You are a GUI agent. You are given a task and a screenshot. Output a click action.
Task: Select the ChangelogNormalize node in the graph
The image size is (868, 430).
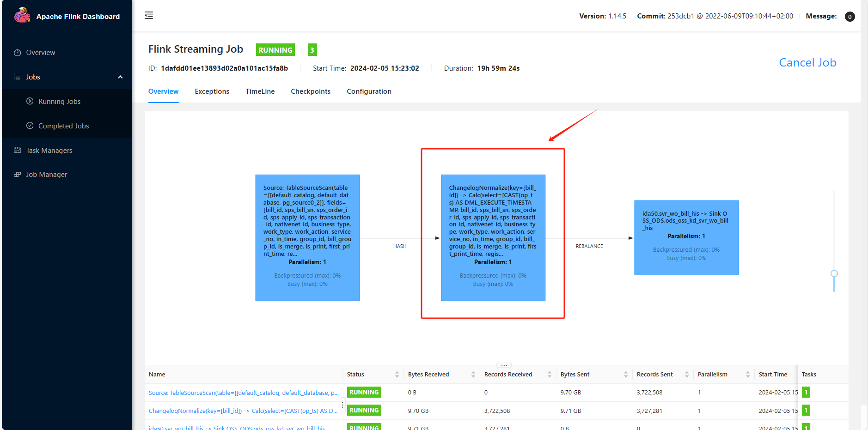pyautogui.click(x=493, y=238)
